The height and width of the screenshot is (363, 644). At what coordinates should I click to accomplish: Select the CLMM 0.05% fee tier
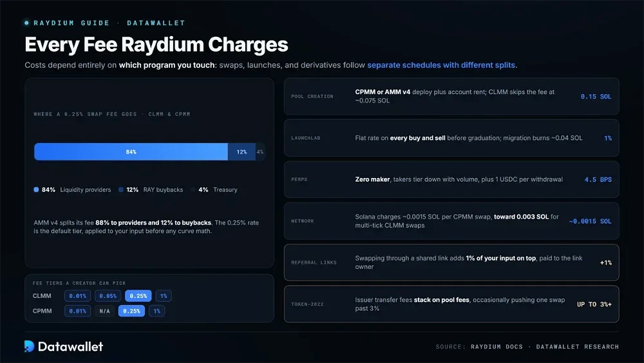[x=108, y=295]
